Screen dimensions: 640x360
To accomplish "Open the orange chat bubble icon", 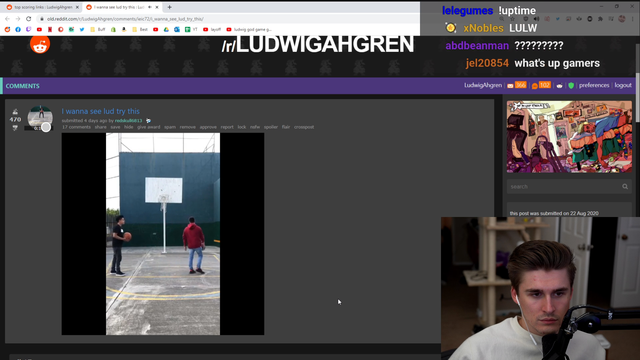I will click(x=535, y=86).
